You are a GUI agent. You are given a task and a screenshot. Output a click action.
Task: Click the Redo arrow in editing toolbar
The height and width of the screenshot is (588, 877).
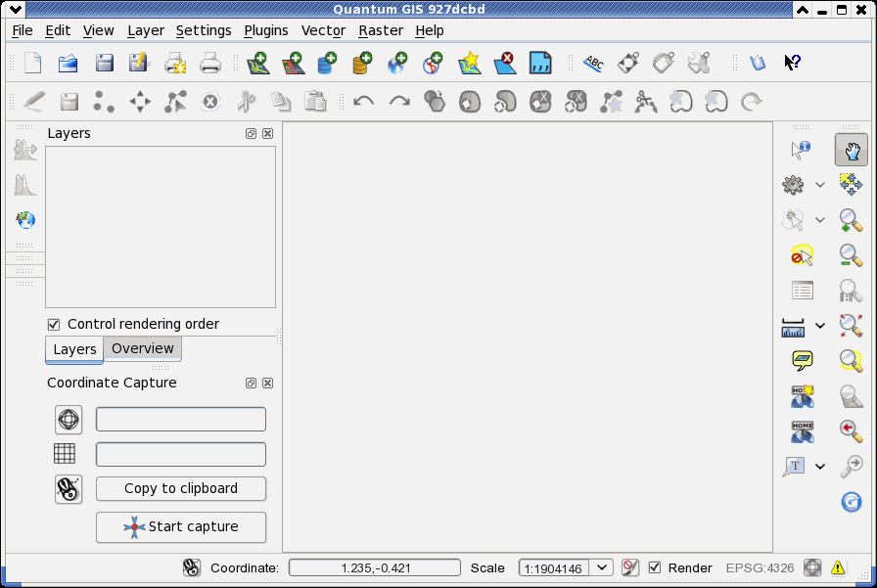pos(399,102)
